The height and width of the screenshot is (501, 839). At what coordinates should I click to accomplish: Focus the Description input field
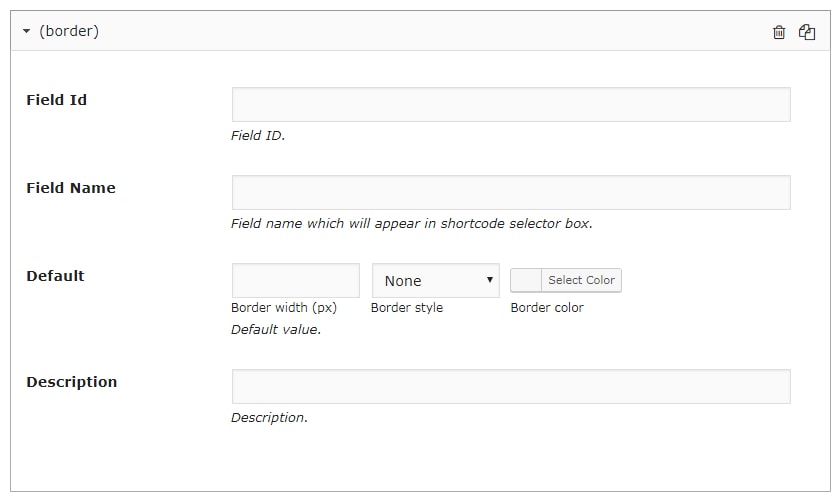tap(511, 387)
